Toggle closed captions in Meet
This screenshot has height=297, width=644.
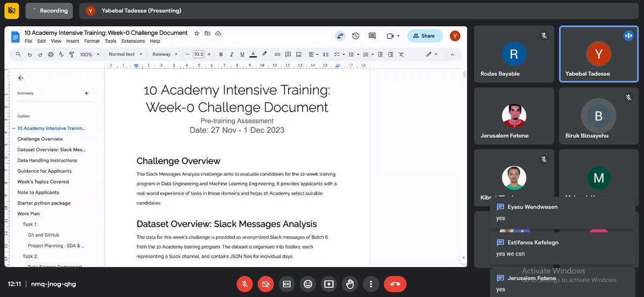(287, 284)
